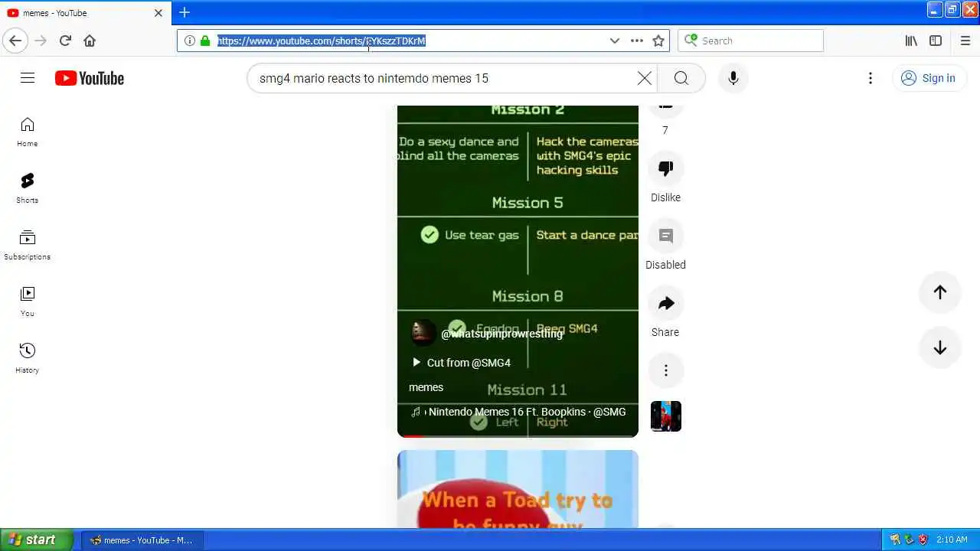Screen dimensions: 980x551
Task: Open History in the sidebar
Action: click(x=28, y=358)
